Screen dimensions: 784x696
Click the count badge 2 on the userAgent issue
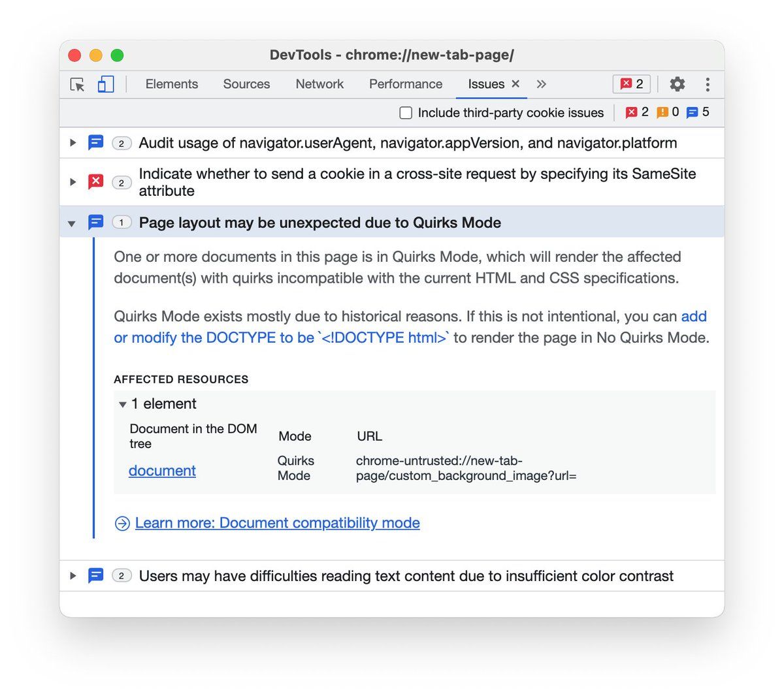pos(122,144)
